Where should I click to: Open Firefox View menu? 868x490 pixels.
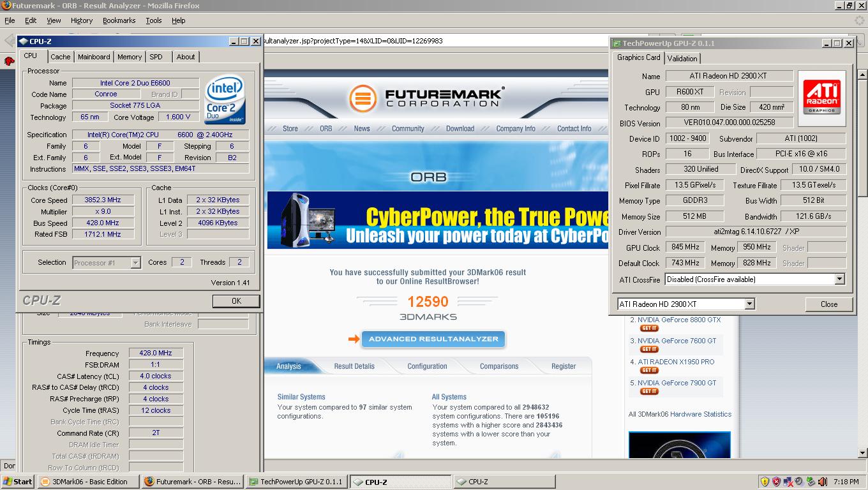click(54, 20)
